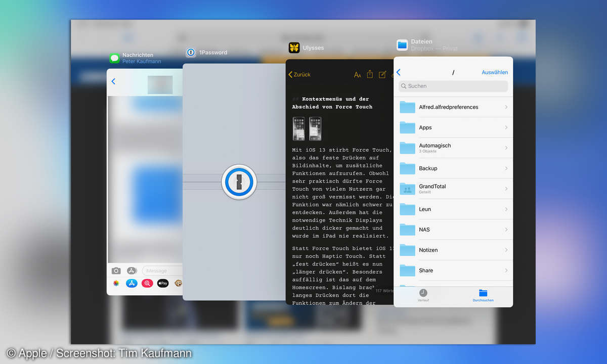This screenshot has width=607, height=364.
Task: Expand chevron on Alfred.alfredpreferences row
Action: click(506, 107)
